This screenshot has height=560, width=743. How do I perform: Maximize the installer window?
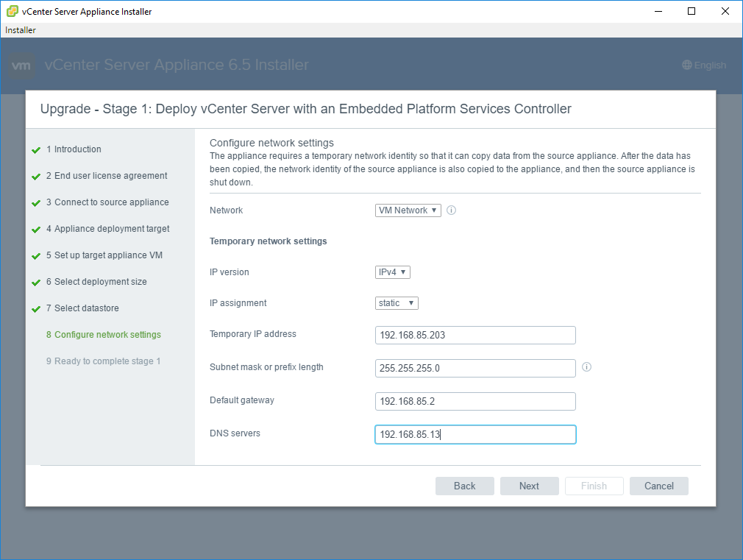pyautogui.click(x=692, y=11)
